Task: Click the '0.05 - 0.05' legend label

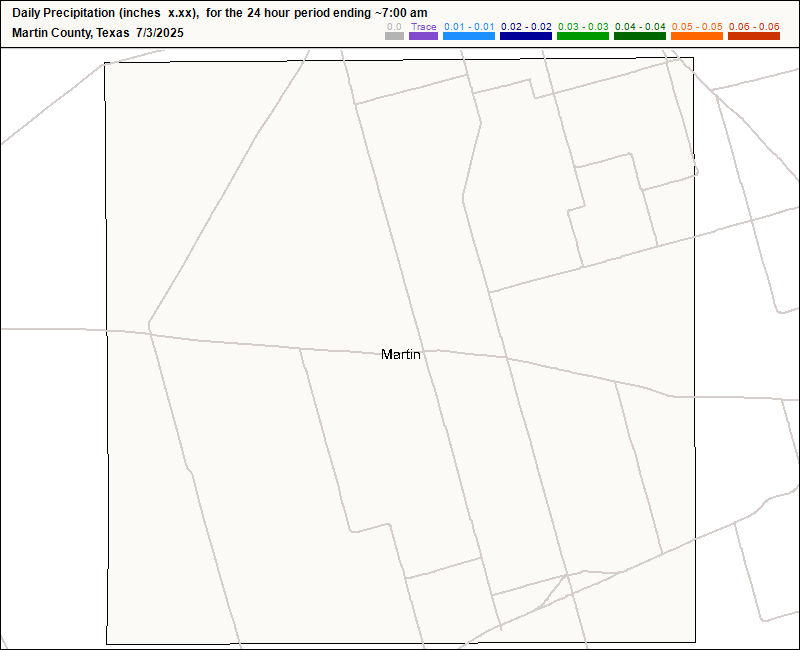Action: (x=697, y=27)
